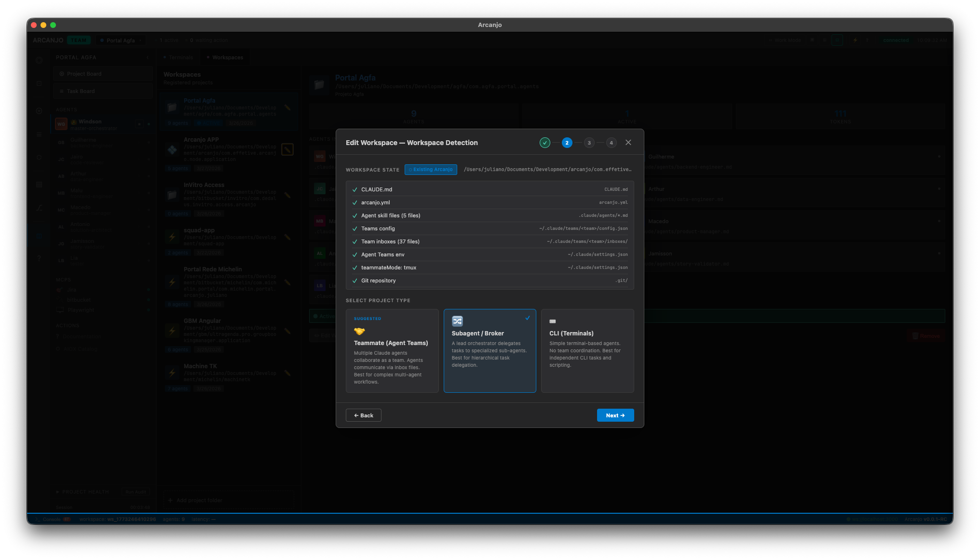Open the Portal Agfa project dropdown in top bar
Screen dimensions: 980x560
120,40
